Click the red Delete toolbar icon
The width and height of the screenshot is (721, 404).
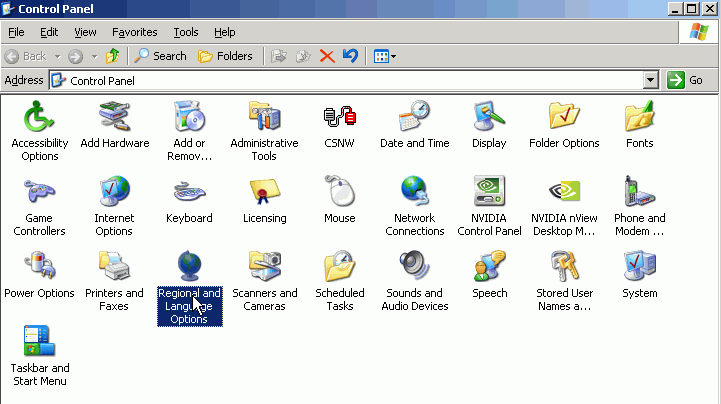[326, 56]
